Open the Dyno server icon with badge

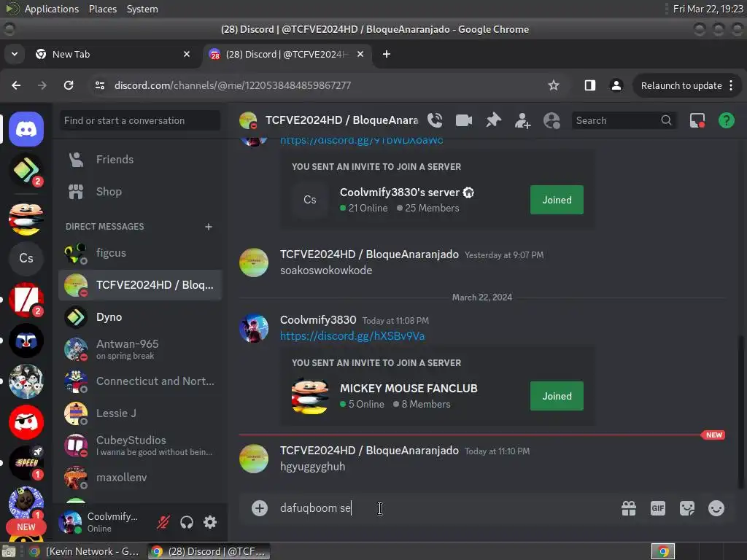point(26,170)
